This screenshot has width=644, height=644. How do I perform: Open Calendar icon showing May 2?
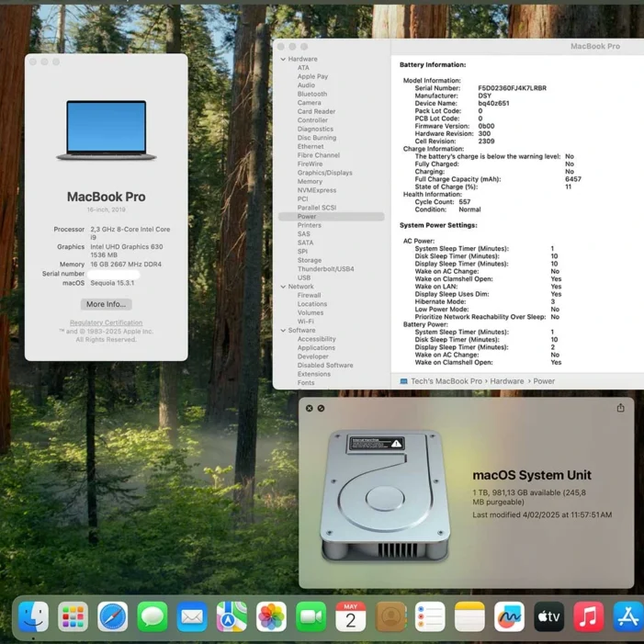click(x=350, y=616)
